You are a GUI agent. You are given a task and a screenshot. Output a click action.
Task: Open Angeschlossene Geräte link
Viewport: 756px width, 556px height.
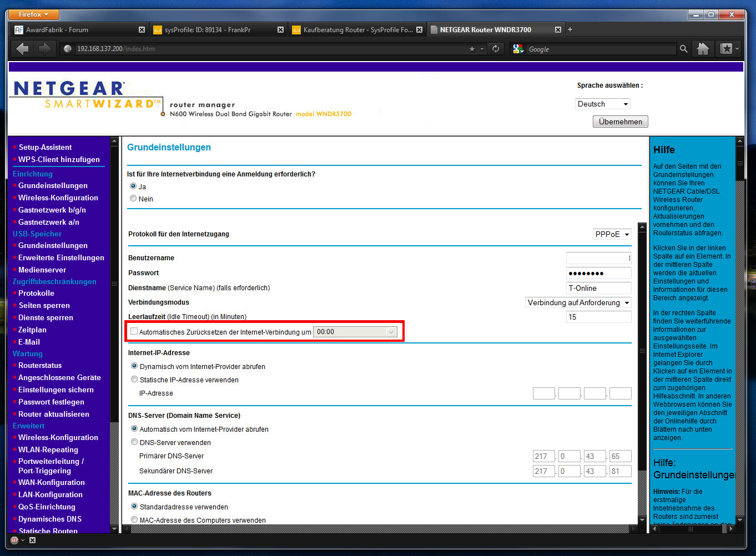(x=59, y=377)
